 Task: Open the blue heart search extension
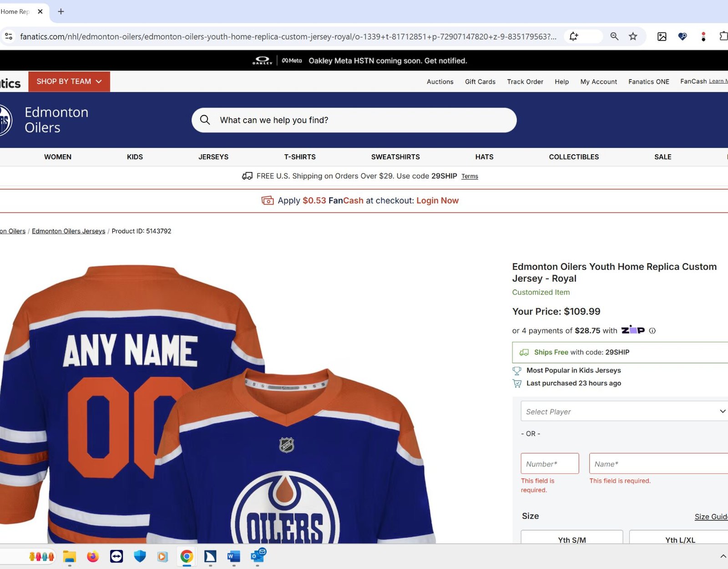pos(682,36)
